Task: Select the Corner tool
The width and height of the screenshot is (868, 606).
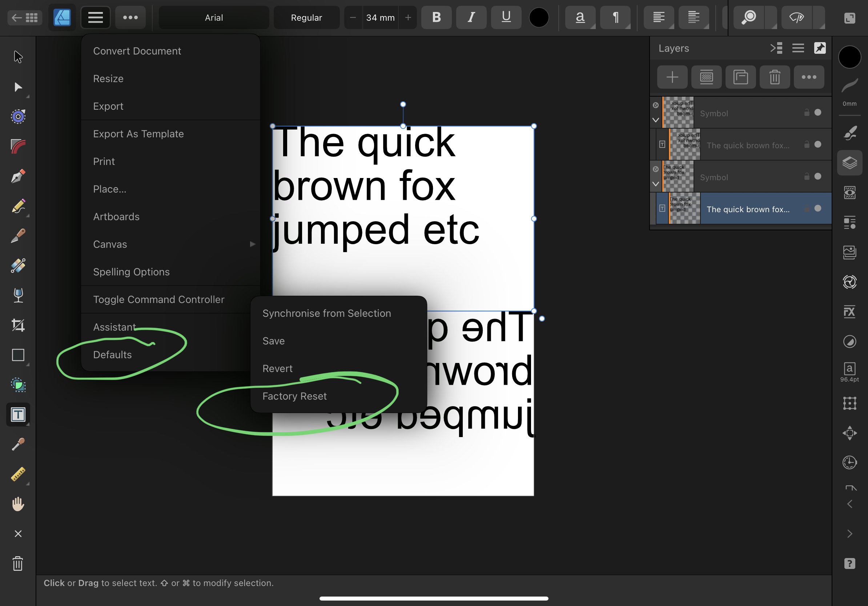Action: click(18, 146)
